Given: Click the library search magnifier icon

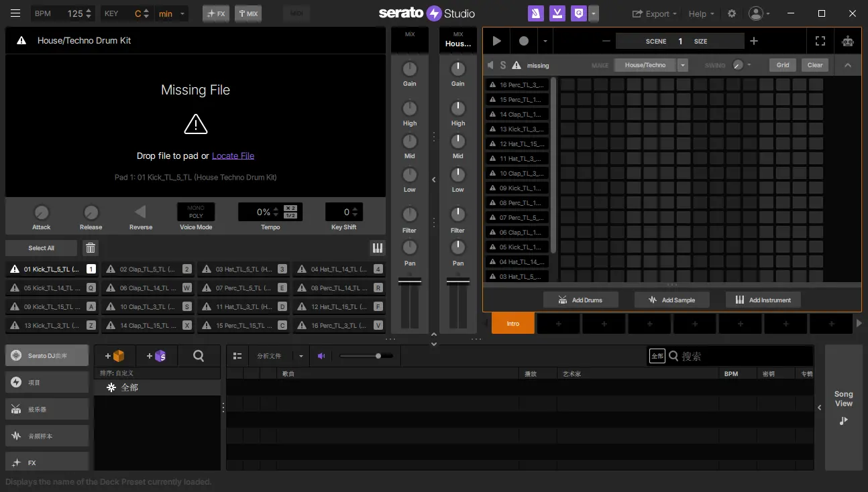Looking at the screenshot, I should click(199, 355).
